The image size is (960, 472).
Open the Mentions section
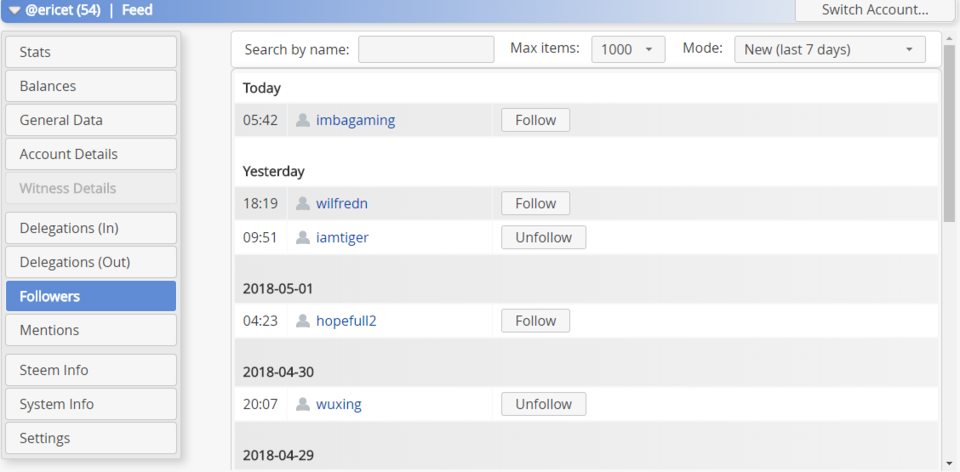coord(91,330)
